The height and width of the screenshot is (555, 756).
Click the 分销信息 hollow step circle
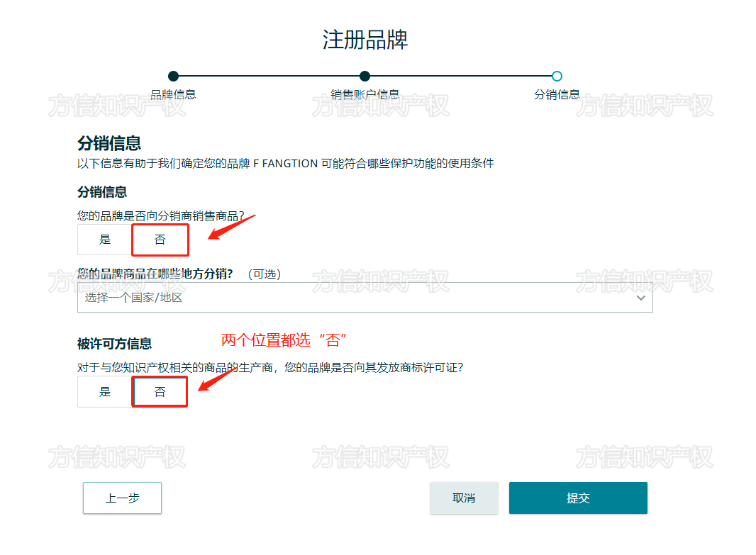pyautogui.click(x=557, y=76)
